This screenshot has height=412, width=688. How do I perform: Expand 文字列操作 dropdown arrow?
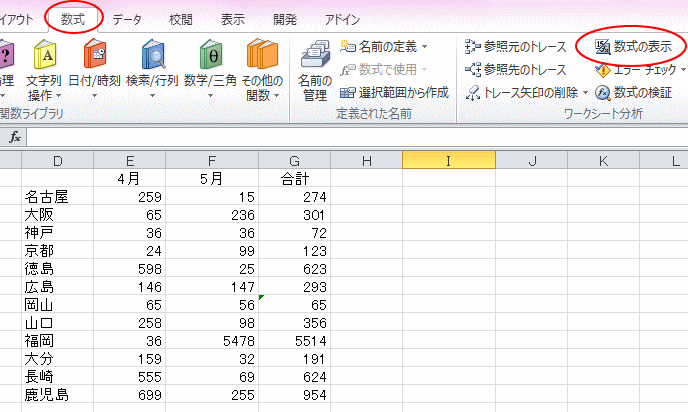[58, 95]
